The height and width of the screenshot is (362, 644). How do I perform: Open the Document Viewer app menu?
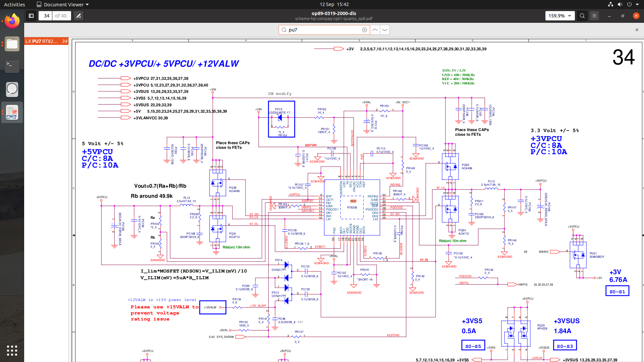click(x=63, y=4)
